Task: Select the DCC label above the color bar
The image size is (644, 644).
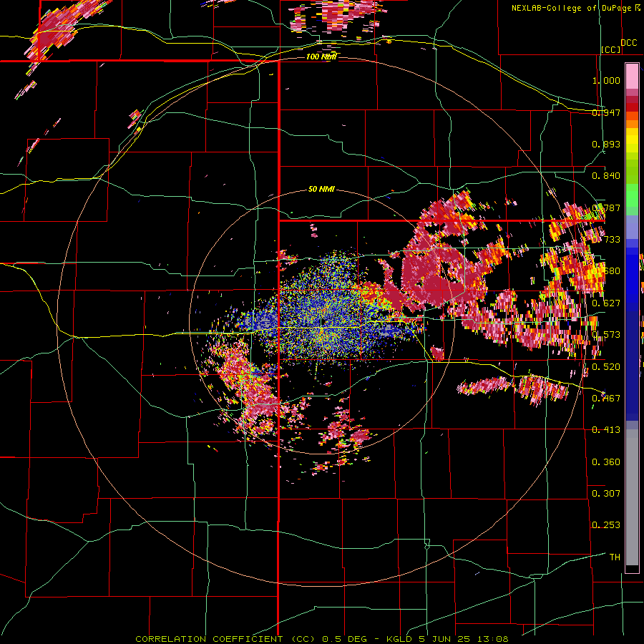Action: (629, 43)
